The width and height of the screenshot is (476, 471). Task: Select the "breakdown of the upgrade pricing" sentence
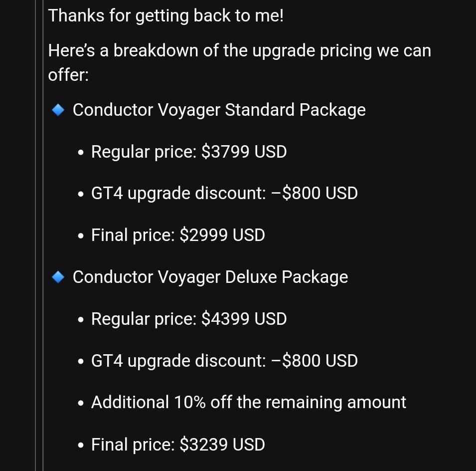pyautogui.click(x=239, y=51)
